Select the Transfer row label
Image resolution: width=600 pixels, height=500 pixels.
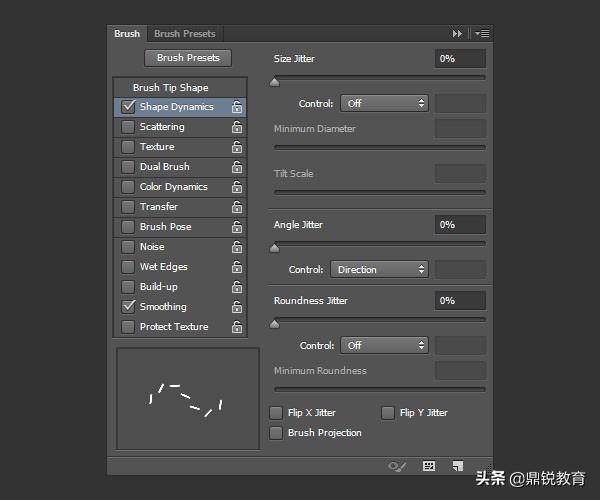pos(159,207)
